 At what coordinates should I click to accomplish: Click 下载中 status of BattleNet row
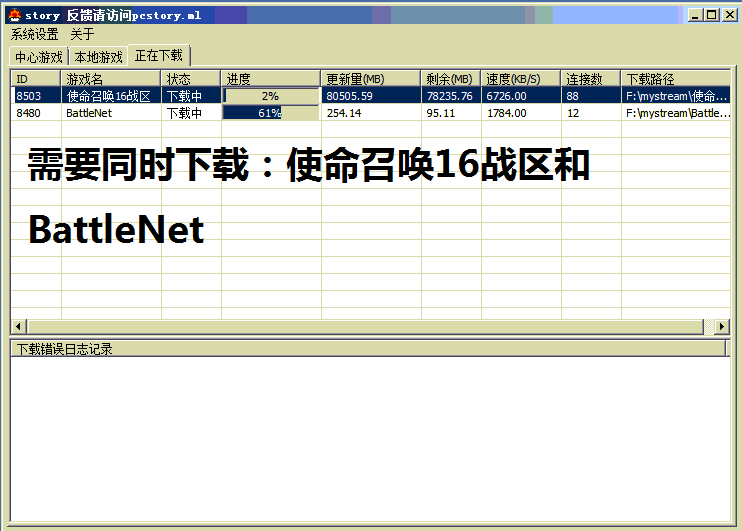pos(184,113)
